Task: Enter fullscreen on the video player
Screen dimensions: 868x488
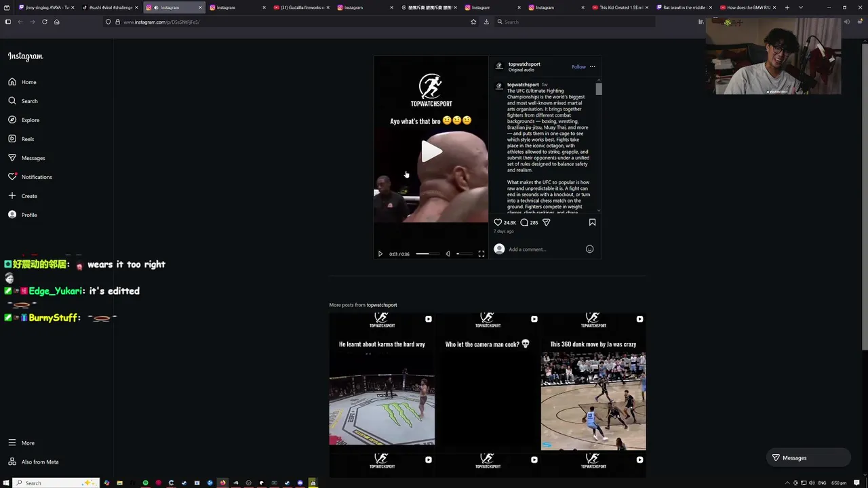Action: [x=481, y=253]
